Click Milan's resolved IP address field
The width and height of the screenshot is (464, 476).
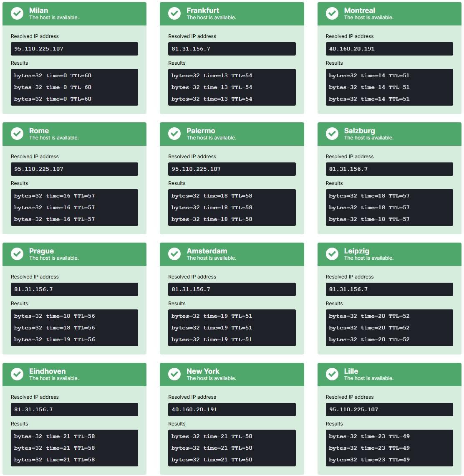pos(74,49)
